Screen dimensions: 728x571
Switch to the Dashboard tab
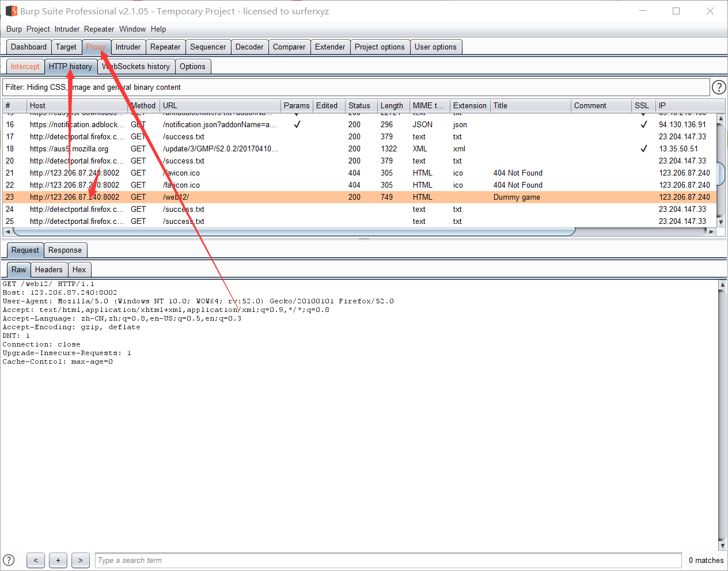[29, 47]
